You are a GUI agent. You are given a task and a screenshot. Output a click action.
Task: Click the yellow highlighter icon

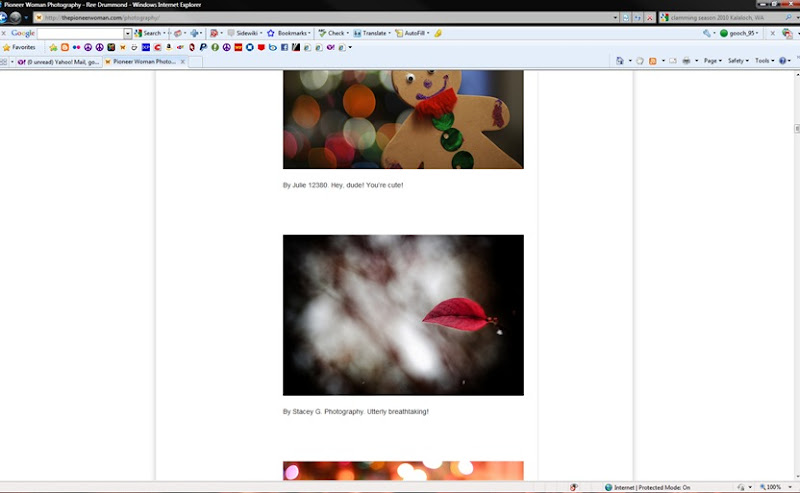coord(438,33)
